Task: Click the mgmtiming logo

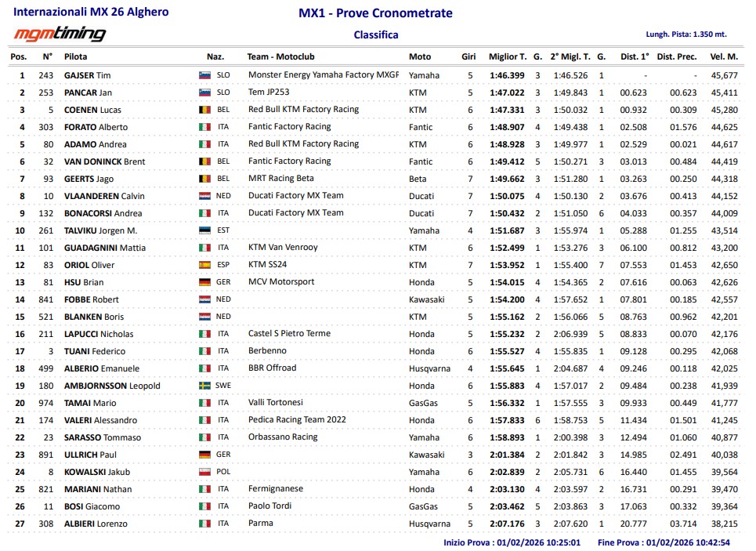Action: (x=60, y=34)
